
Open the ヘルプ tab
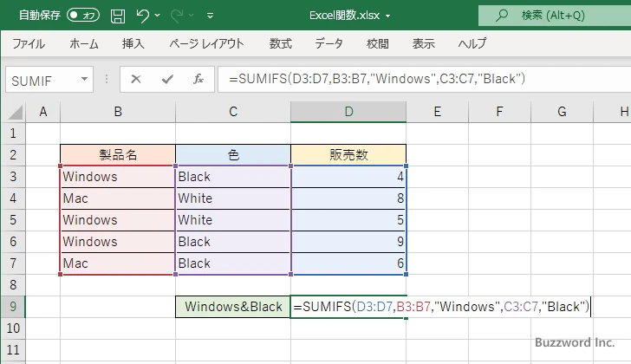tap(472, 43)
